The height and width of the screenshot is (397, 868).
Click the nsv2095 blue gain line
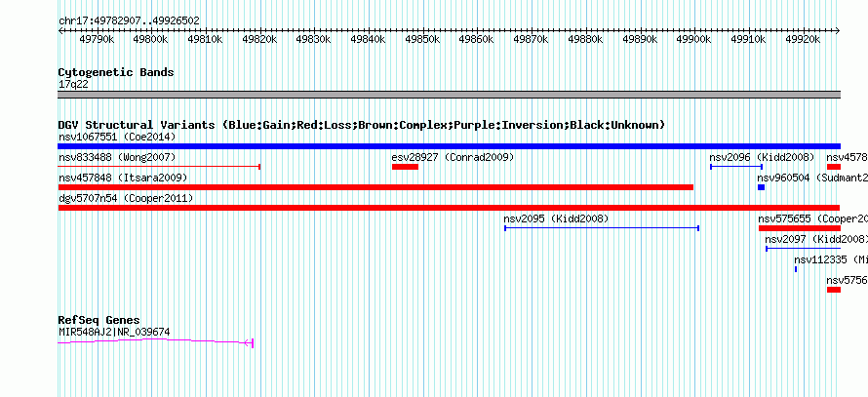[x=602, y=228]
